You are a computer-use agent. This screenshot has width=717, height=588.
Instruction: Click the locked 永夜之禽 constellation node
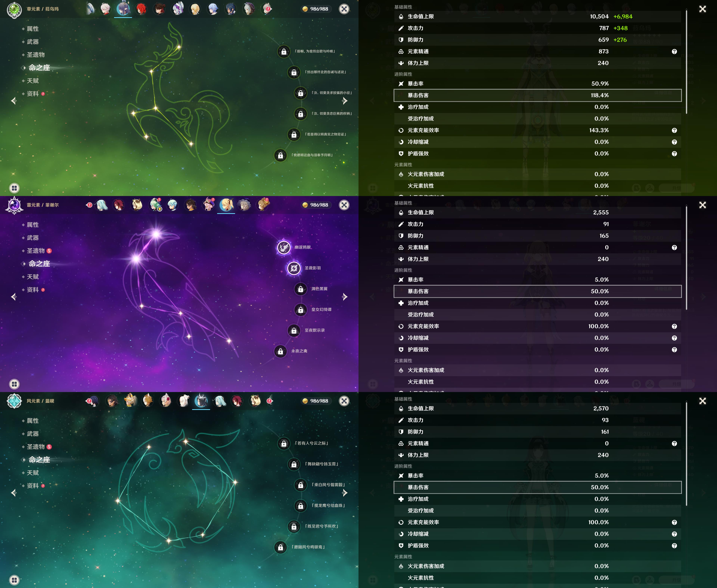[281, 351]
